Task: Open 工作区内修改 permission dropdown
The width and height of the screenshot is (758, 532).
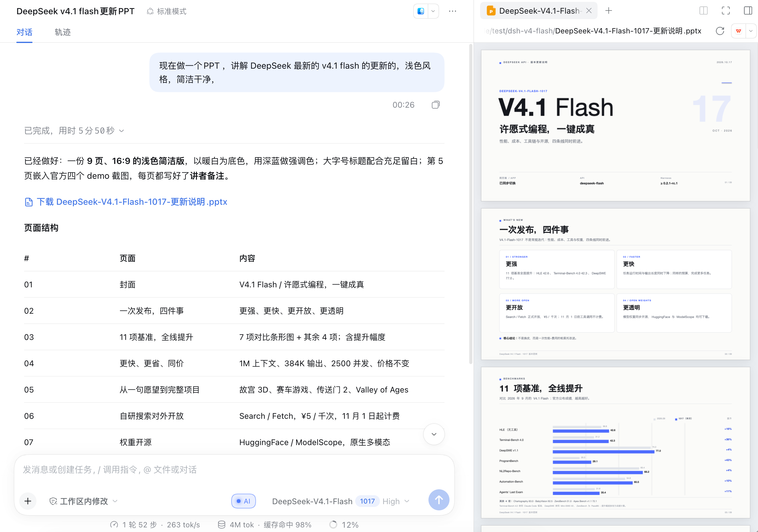Action: pyautogui.click(x=83, y=501)
